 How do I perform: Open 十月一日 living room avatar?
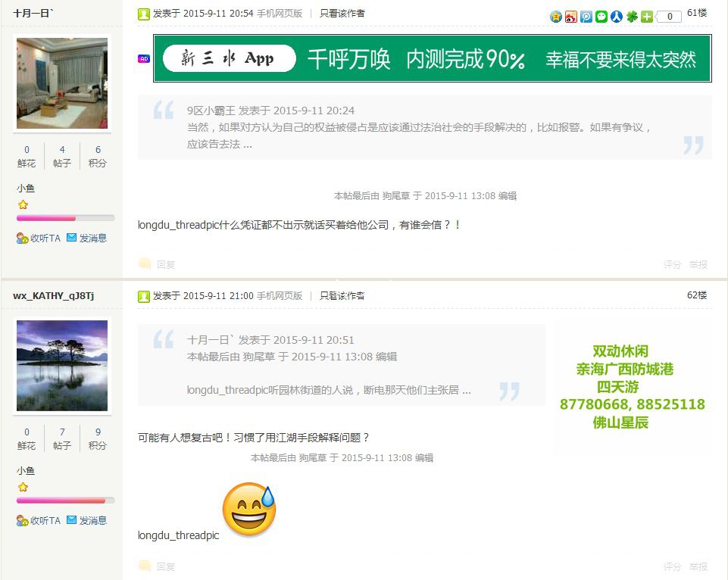[62, 83]
